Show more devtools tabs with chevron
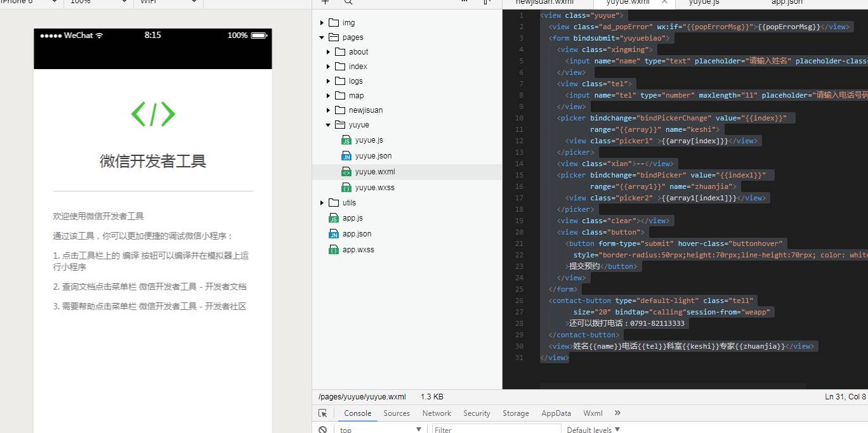868x433 pixels. pos(617,413)
